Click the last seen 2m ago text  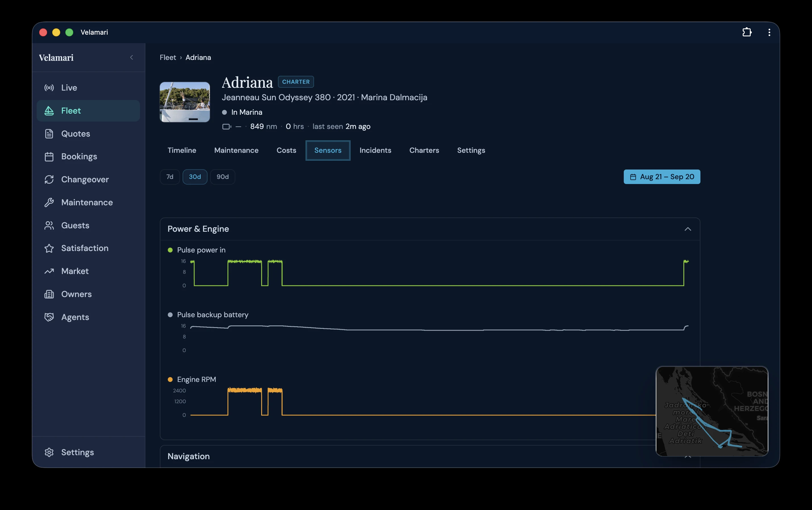(x=341, y=126)
